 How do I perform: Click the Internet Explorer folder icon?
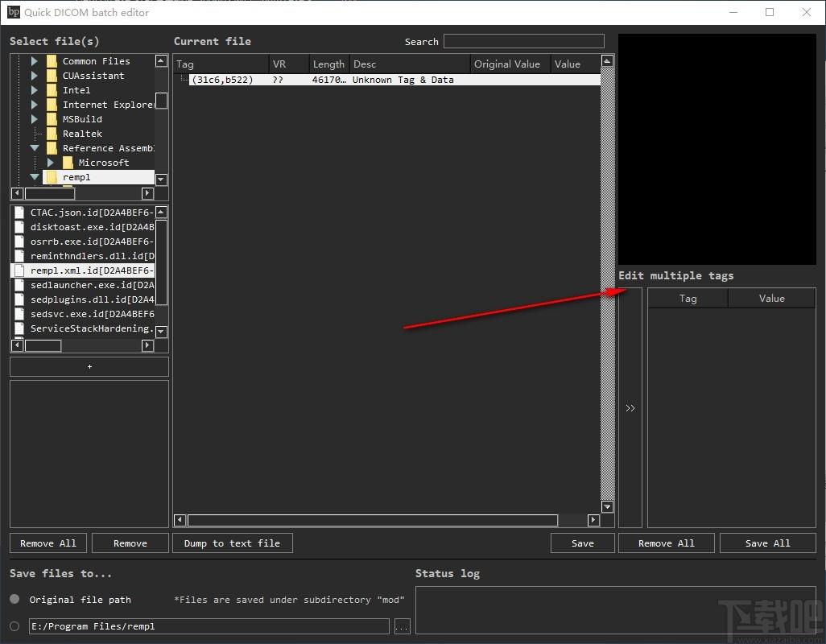pyautogui.click(x=52, y=105)
